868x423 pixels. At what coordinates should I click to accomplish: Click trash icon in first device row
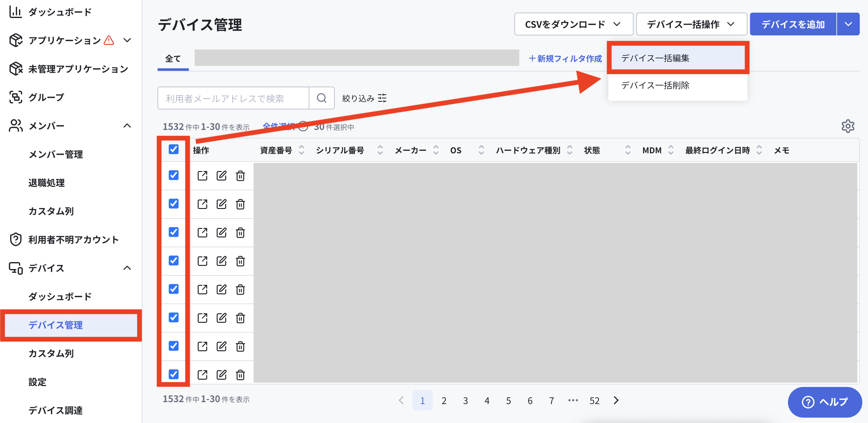coord(240,175)
